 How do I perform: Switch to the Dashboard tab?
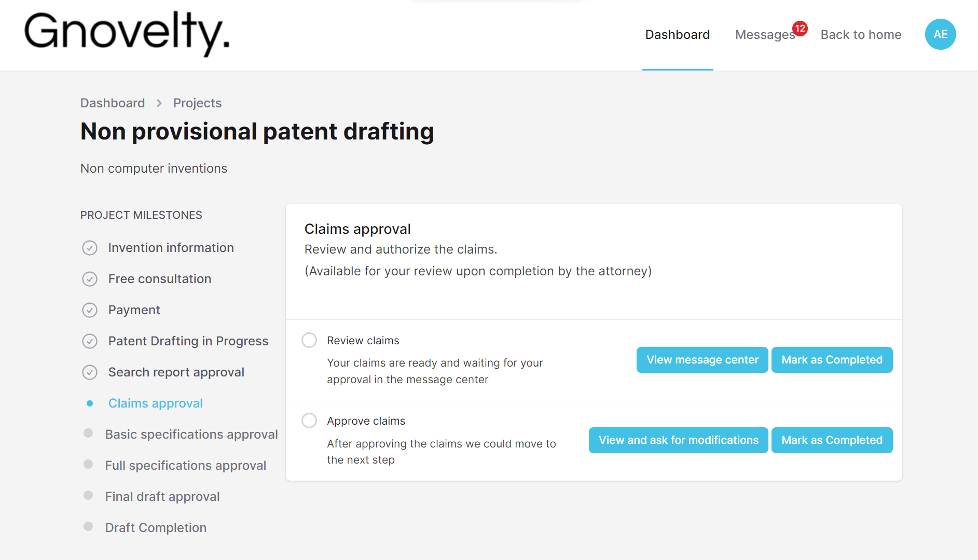[678, 34]
